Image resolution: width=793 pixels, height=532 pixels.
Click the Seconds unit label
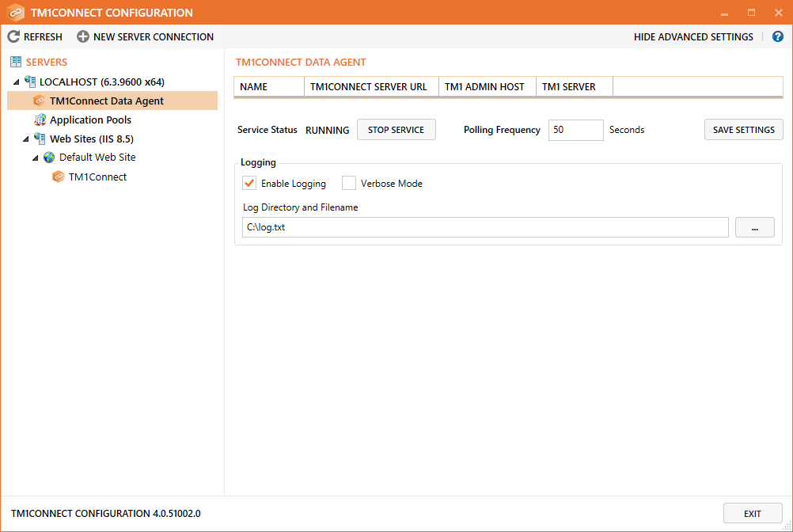coord(627,130)
